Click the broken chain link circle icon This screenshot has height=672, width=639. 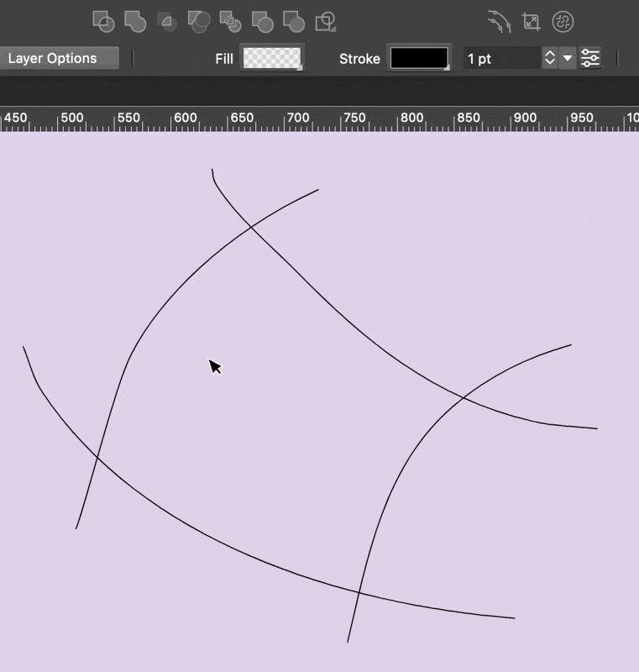(563, 22)
